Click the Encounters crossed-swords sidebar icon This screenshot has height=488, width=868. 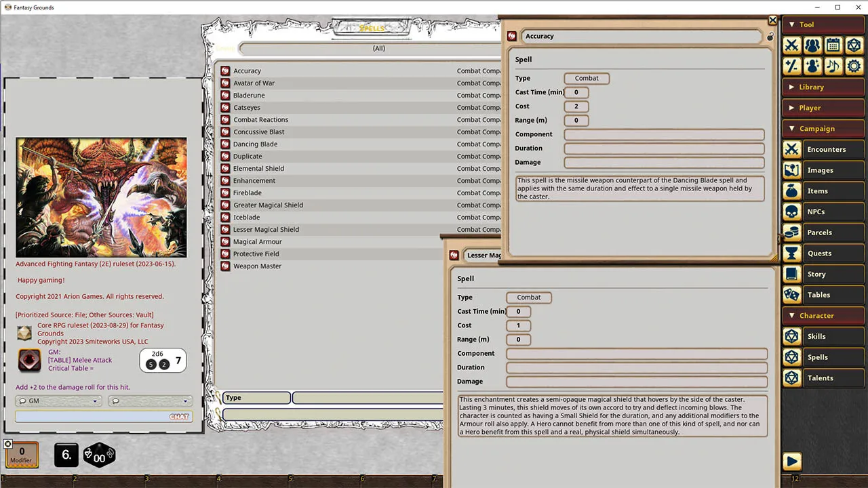[791, 149]
